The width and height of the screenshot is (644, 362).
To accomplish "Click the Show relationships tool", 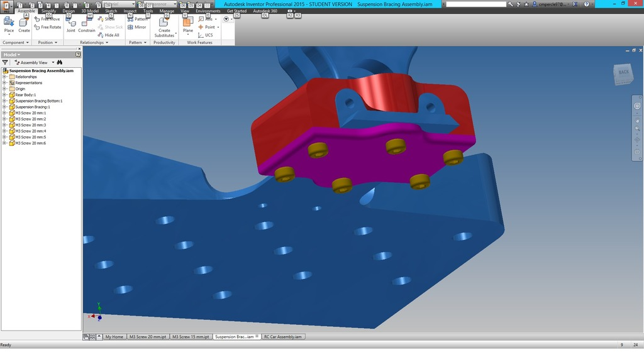I will pyautogui.click(x=106, y=19).
